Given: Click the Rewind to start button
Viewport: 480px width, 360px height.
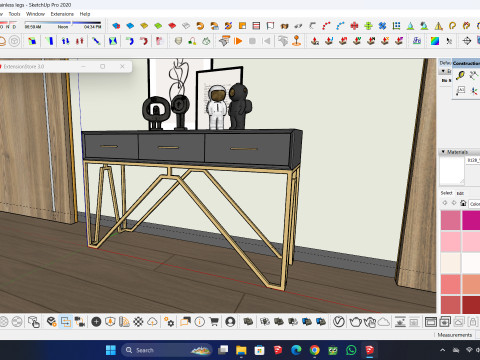Looking at the screenshot, I should (266, 41).
